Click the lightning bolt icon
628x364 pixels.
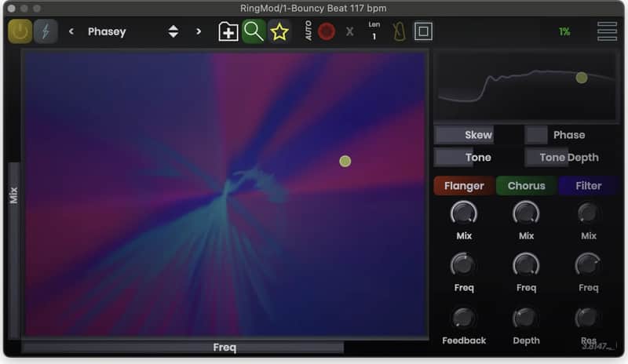pyautogui.click(x=46, y=31)
